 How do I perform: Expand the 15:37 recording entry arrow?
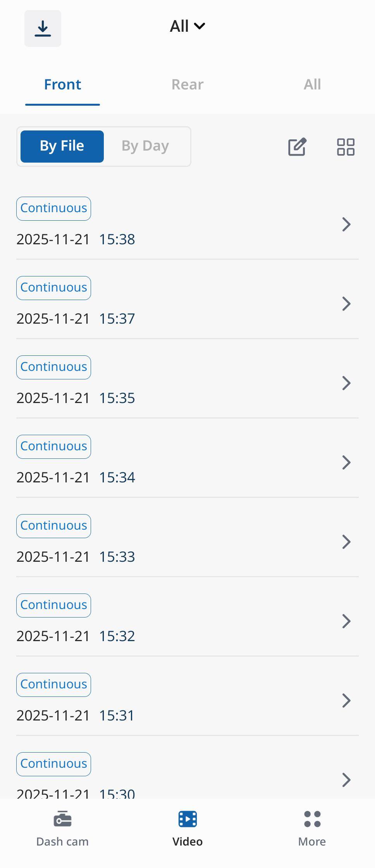pyautogui.click(x=346, y=304)
